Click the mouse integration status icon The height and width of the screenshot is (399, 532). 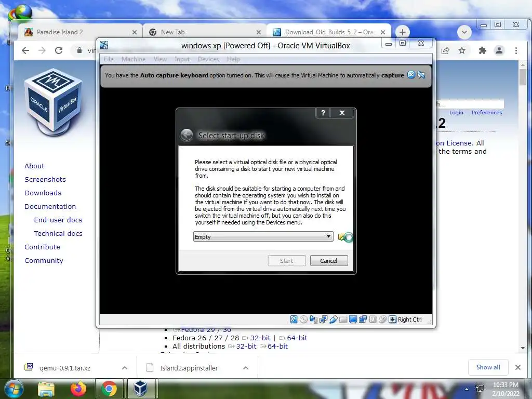(x=382, y=320)
